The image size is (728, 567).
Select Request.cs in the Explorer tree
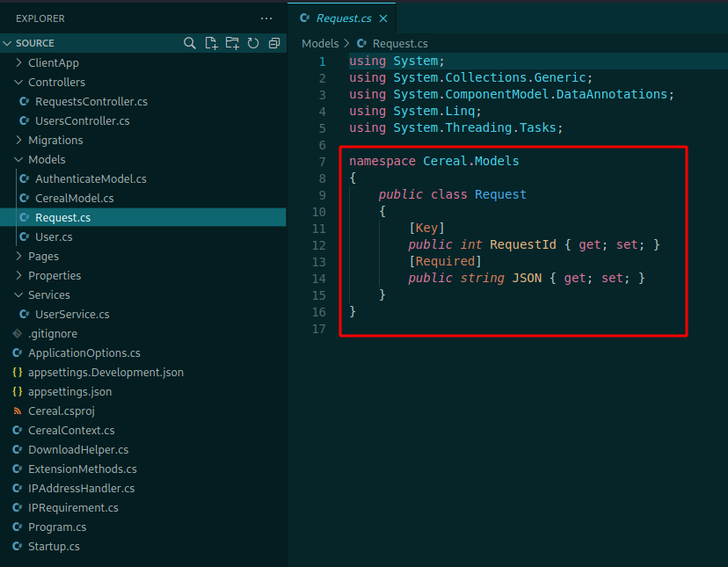(x=143, y=218)
